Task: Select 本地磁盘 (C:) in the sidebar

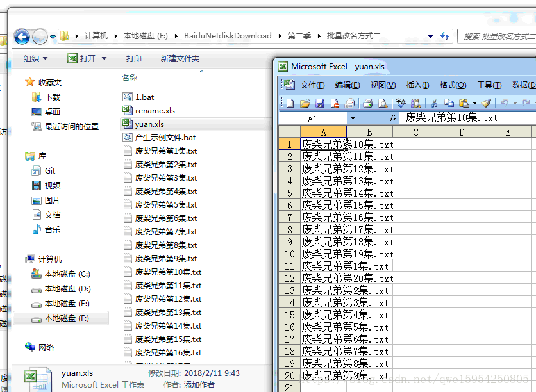Action: (x=69, y=273)
